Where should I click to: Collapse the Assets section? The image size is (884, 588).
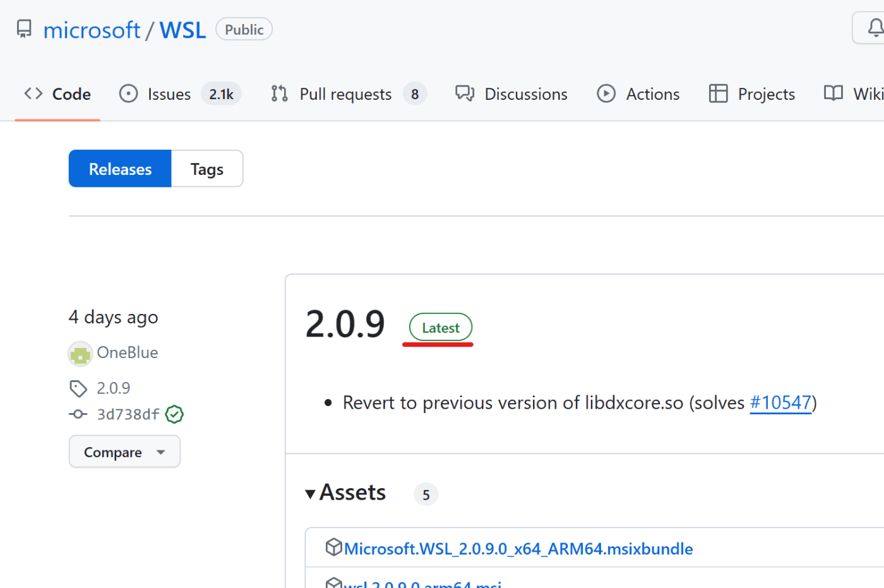coord(345,493)
